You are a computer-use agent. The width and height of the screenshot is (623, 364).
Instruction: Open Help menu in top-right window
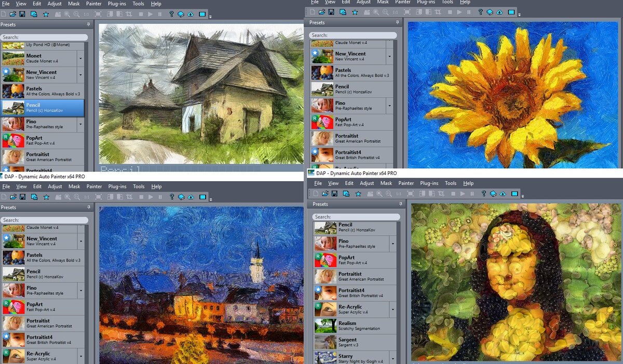click(x=465, y=2)
